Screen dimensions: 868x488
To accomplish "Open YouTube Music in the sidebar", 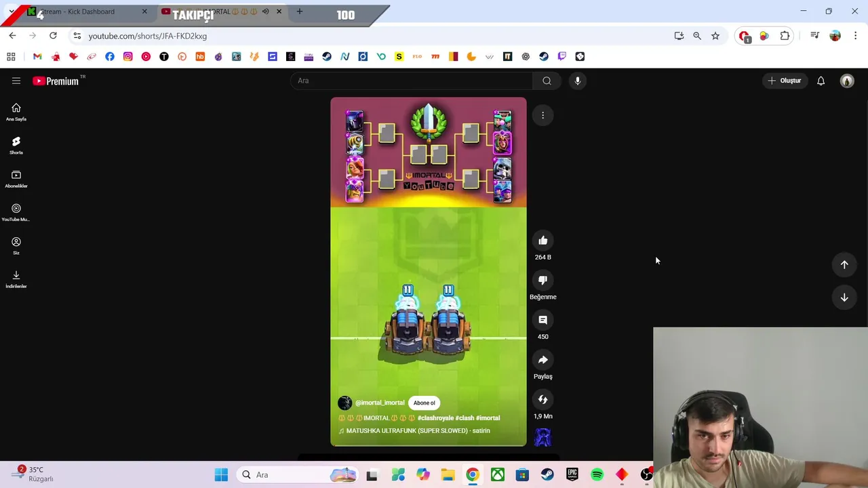I will (x=16, y=212).
